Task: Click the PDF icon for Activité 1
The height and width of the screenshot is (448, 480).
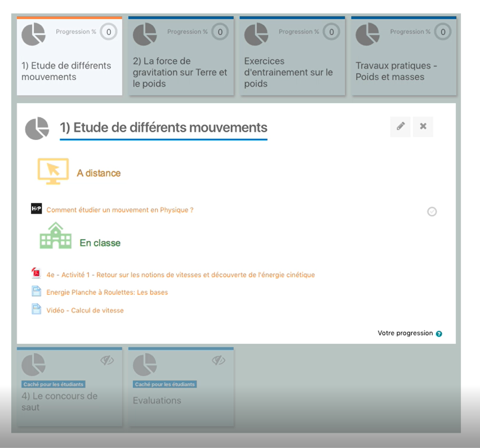Action: tap(37, 274)
